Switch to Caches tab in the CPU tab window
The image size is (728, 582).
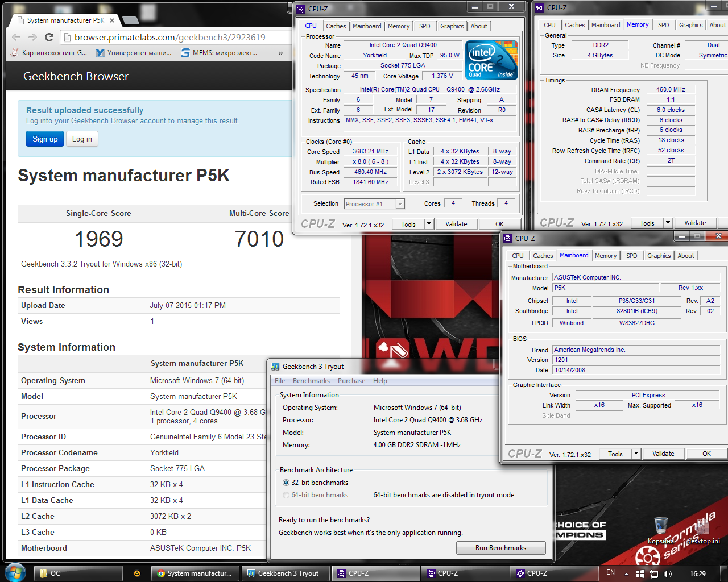[336, 26]
